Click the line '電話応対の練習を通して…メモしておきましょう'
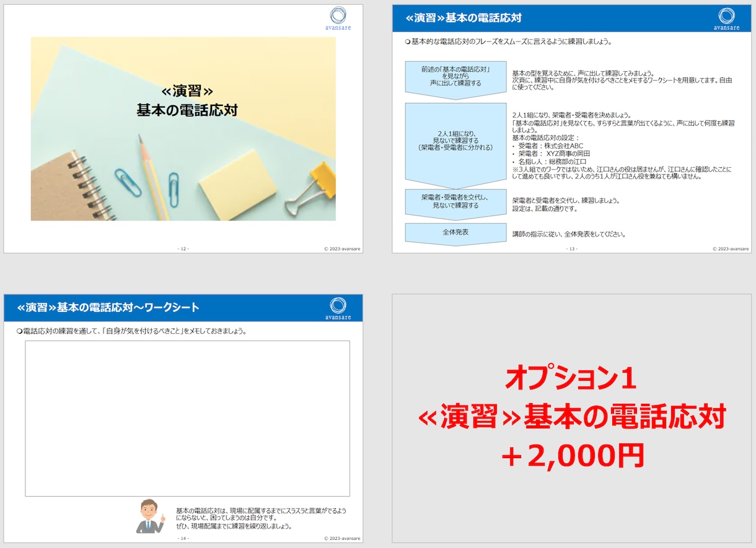The image size is (756, 548). [x=132, y=331]
